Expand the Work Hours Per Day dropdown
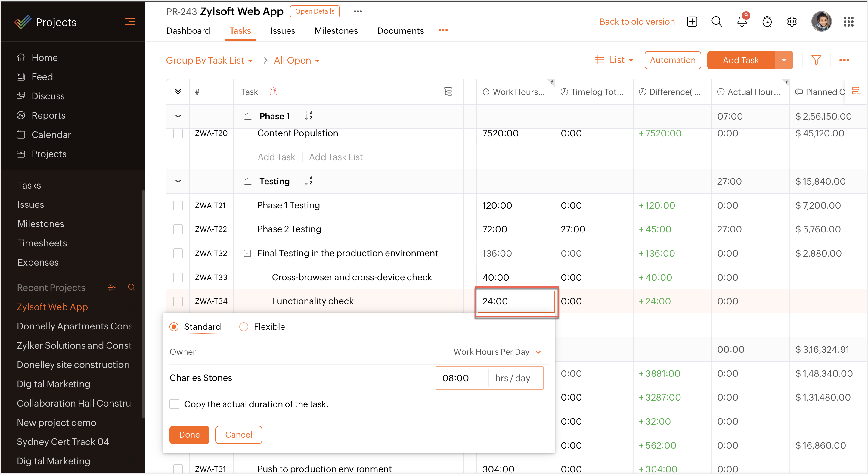 pos(538,352)
